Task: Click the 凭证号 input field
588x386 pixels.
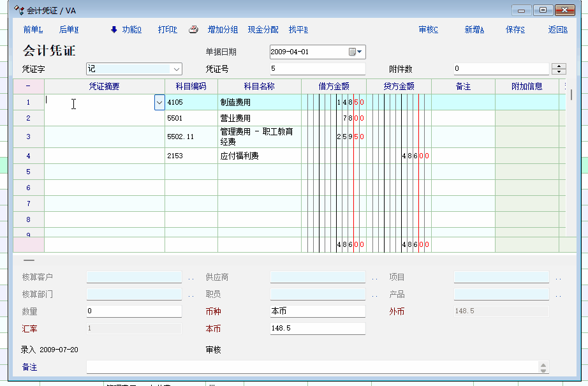Action: coord(317,69)
